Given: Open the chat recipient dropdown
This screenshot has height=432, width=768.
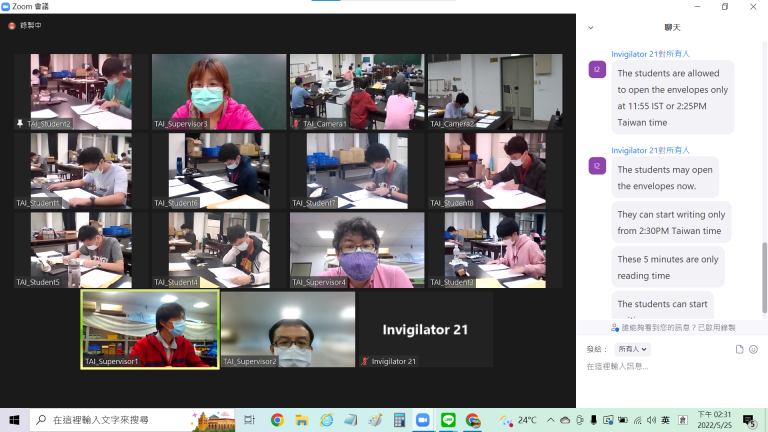Looking at the screenshot, I should pos(633,349).
